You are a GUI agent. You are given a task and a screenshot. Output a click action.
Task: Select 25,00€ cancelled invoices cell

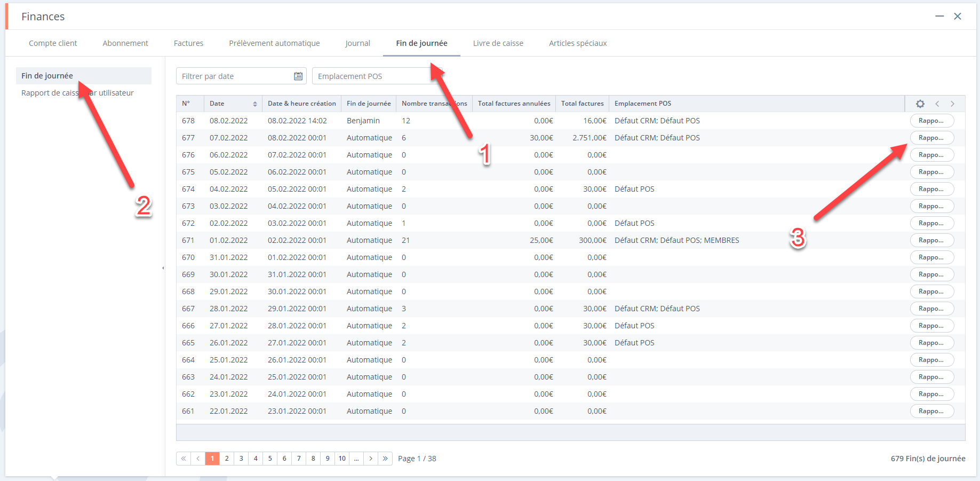[541, 240]
